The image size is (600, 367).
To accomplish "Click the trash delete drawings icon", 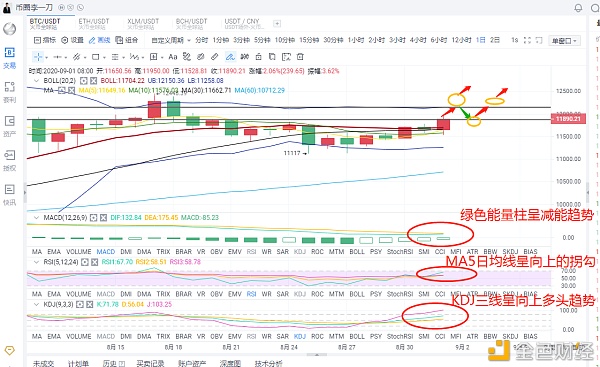I will pyautogui.click(x=300, y=57).
